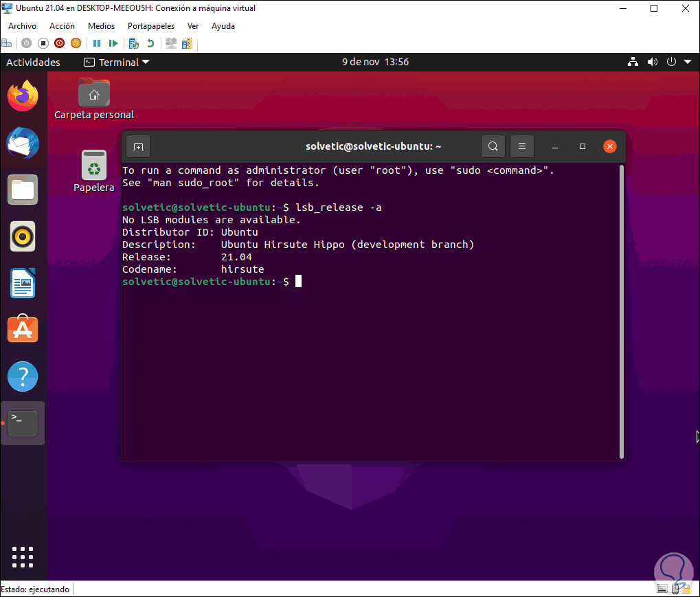
Task: Maximize the terminal window
Action: click(582, 146)
